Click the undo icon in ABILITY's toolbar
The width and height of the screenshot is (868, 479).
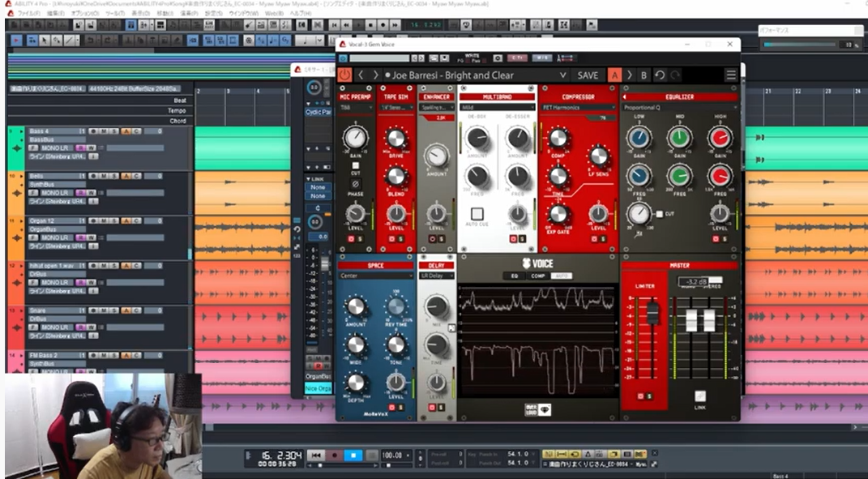(x=90, y=41)
